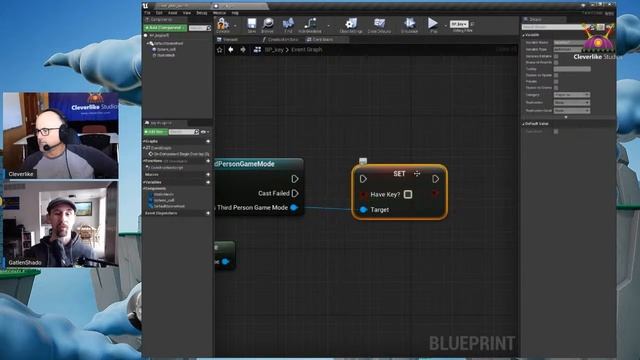Toggle the Have Key? checkbox on SET node
Viewport: 640px width, 360px height.
click(408, 194)
